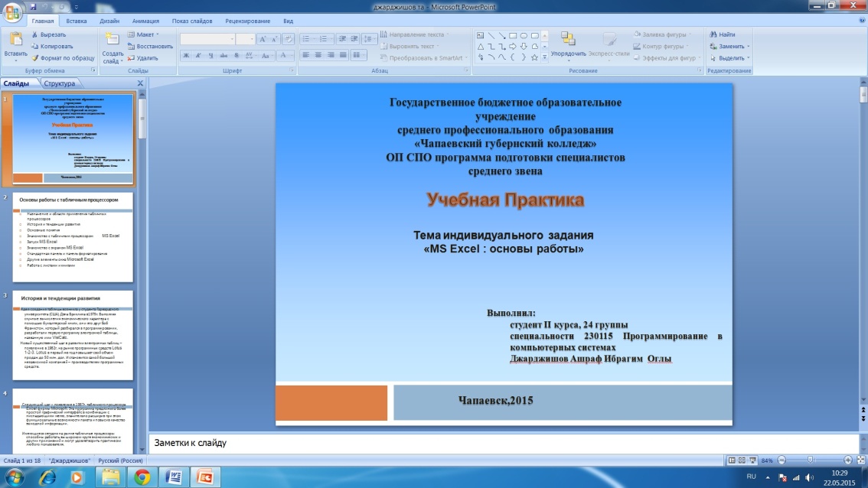Create new slide via Создать слайд icon
The image size is (868, 488).
113,40
